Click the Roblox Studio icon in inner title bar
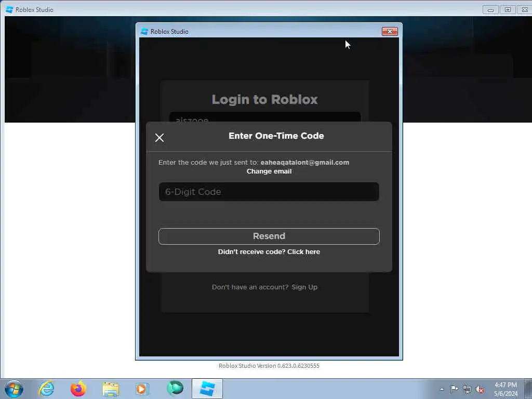This screenshot has height=399, width=532. tap(144, 31)
